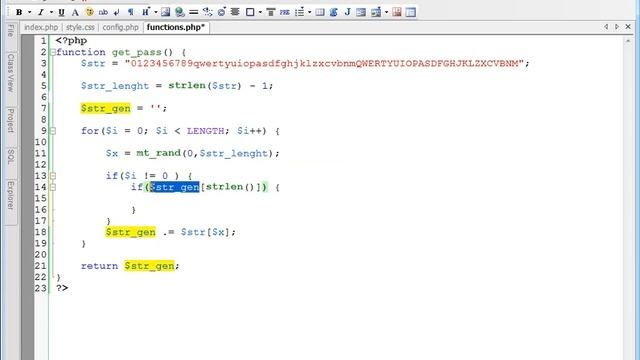Switch to the style.css tab
The height and width of the screenshot is (360, 640).
(x=80, y=27)
